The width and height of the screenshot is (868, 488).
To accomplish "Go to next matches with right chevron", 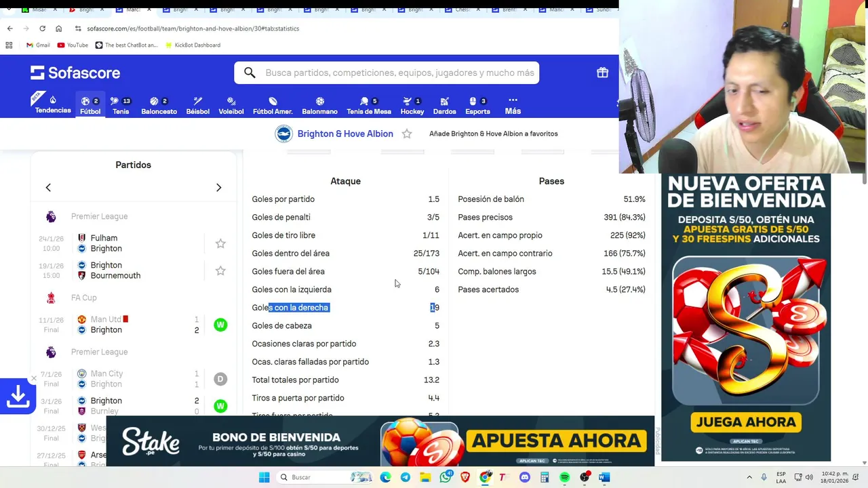I will tap(218, 187).
